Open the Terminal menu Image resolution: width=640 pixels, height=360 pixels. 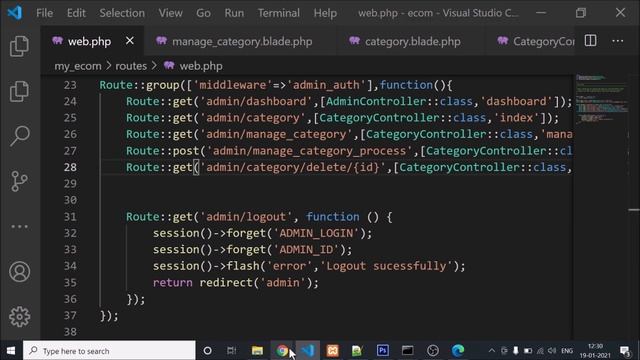pyautogui.click(x=278, y=13)
